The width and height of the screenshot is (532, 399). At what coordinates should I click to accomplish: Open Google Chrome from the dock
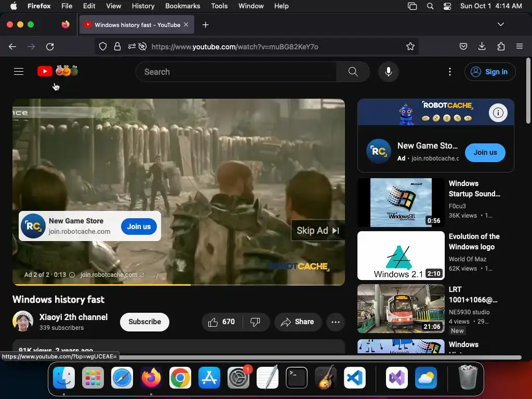(x=180, y=378)
